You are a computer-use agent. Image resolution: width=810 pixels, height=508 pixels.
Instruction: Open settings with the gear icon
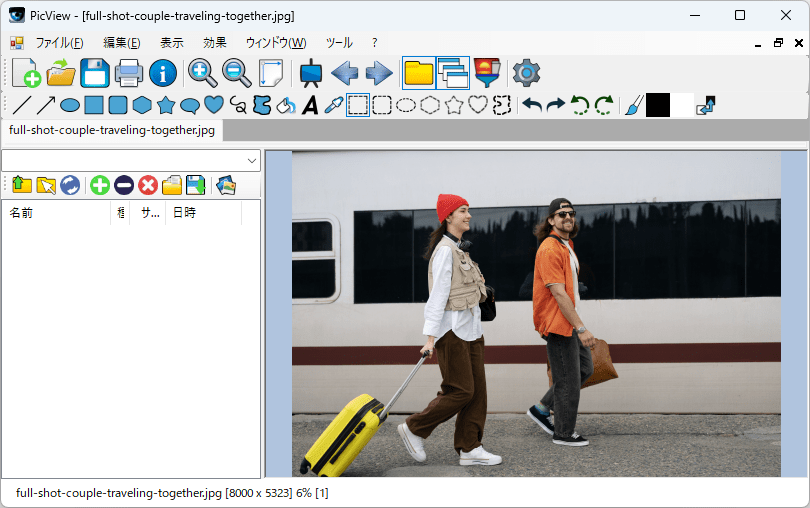(x=526, y=73)
